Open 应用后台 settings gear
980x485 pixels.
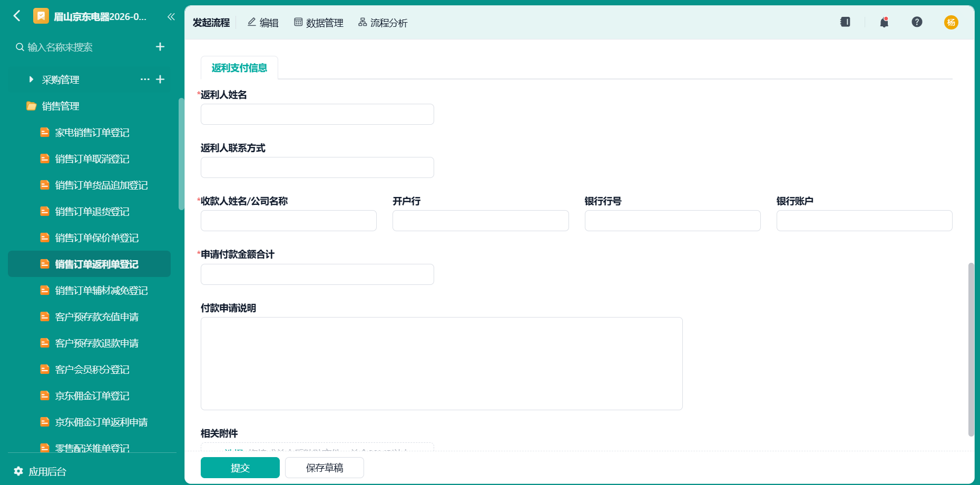tap(18, 471)
